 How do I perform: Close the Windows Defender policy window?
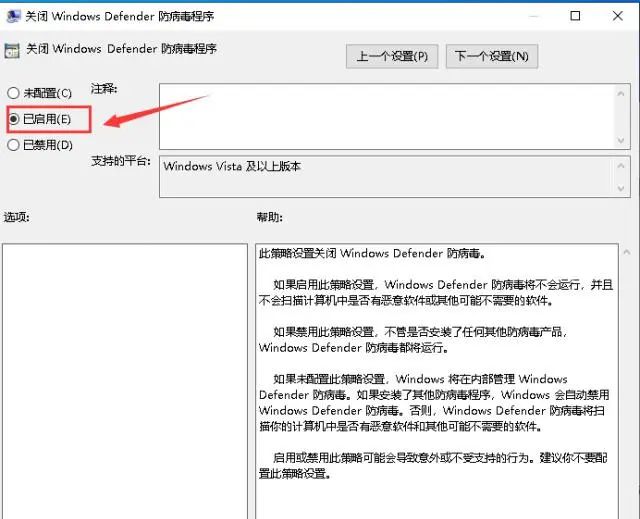pos(618,16)
